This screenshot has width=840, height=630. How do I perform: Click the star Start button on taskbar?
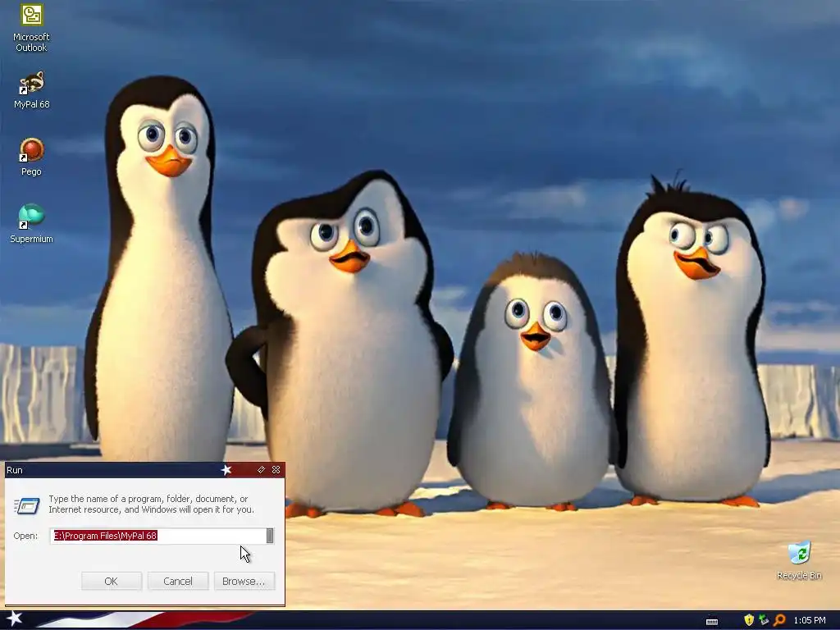(x=15, y=619)
